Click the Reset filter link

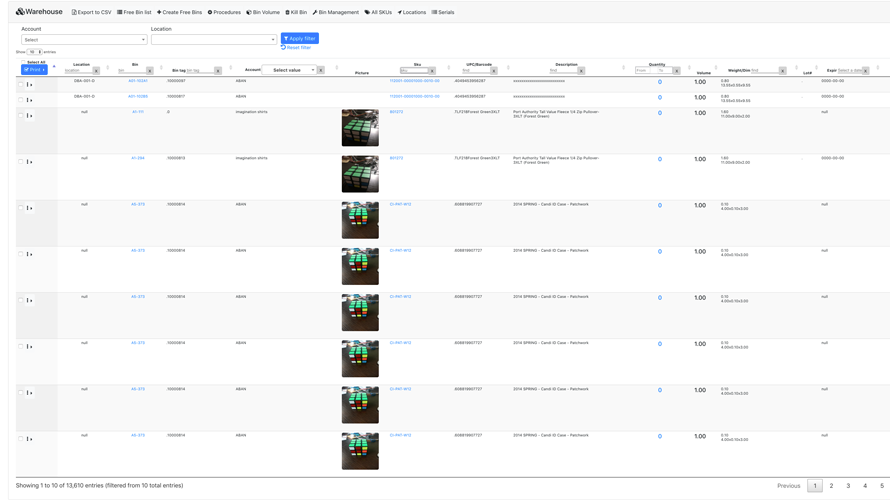coord(296,48)
